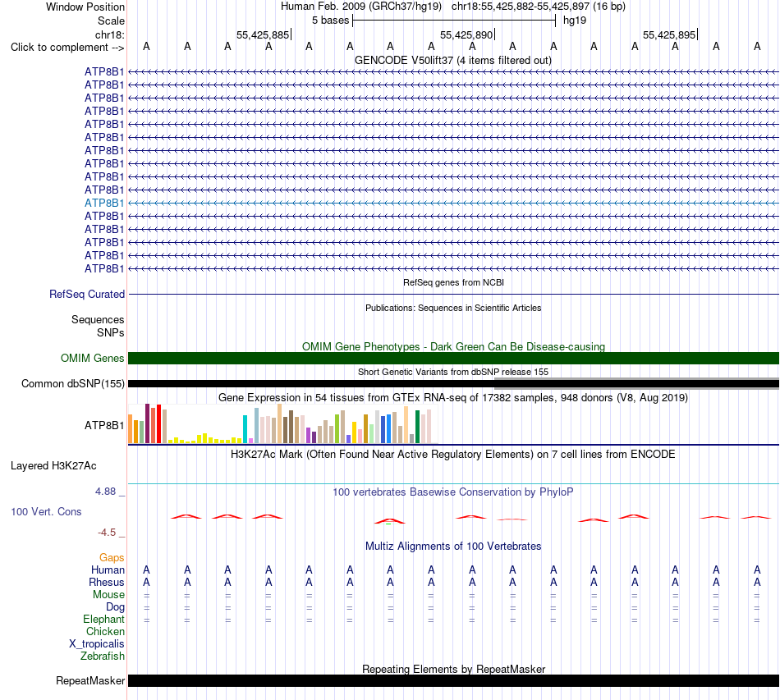780x700 pixels.
Task: Click the Mouse alignment row label
Action: point(108,595)
